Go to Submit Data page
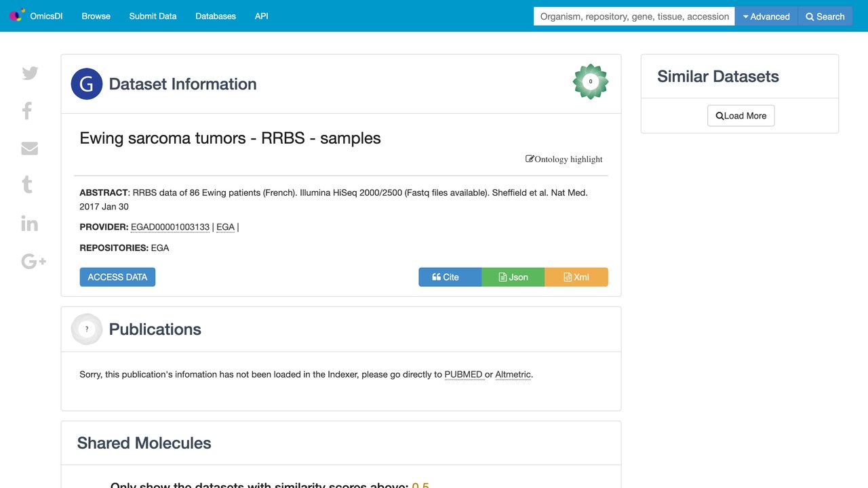Screen dimensions: 868x488 click(153, 16)
